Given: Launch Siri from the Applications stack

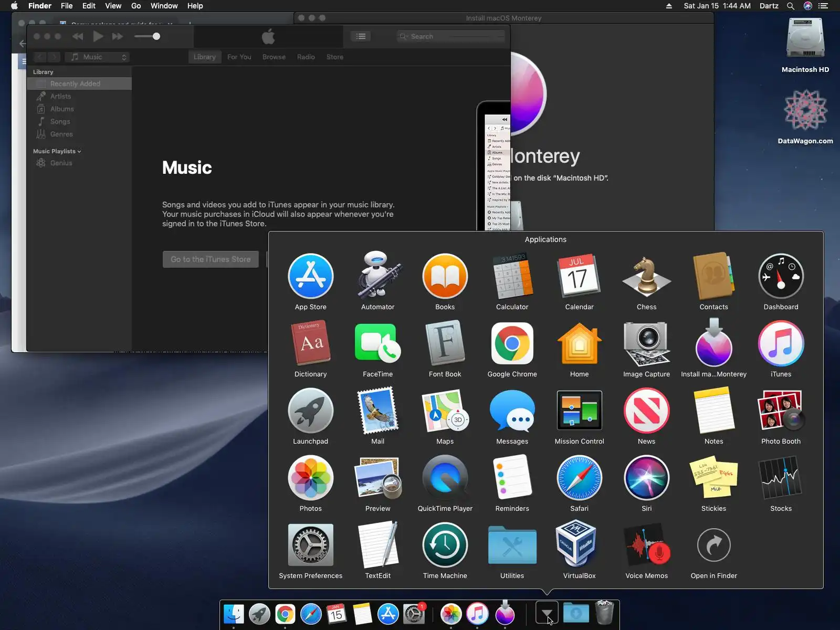Looking at the screenshot, I should click(646, 478).
